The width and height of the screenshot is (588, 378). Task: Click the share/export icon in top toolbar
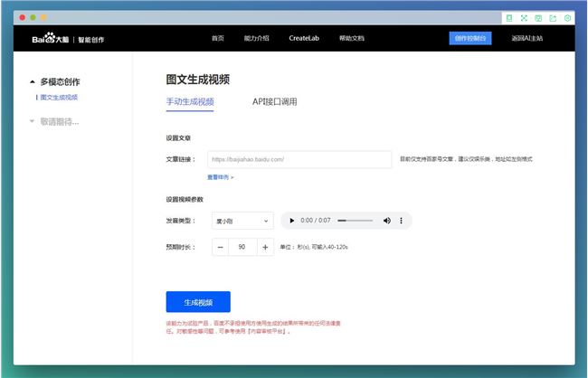(553, 18)
